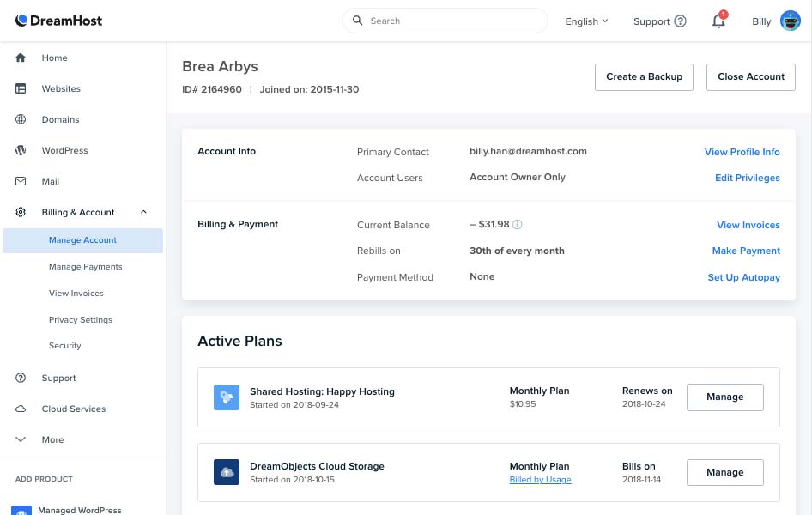This screenshot has width=812, height=515.
Task: Open Billed by Usage link
Action: pos(540,480)
